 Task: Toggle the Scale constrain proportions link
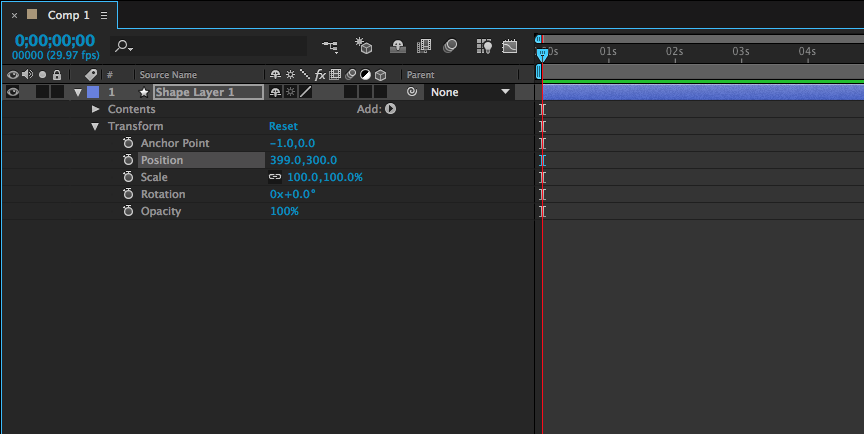click(x=275, y=177)
